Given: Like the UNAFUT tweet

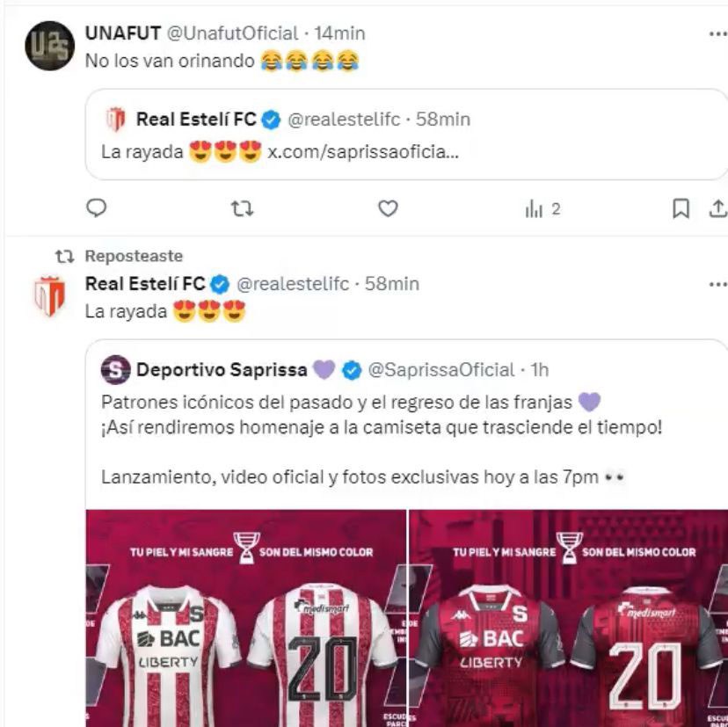Looking at the screenshot, I should point(388,208).
